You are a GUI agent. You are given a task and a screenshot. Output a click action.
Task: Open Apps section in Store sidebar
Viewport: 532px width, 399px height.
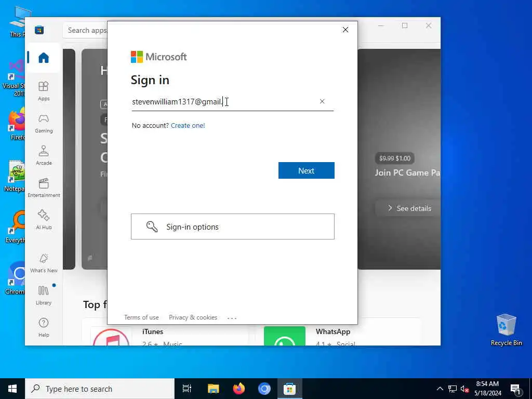pyautogui.click(x=44, y=91)
